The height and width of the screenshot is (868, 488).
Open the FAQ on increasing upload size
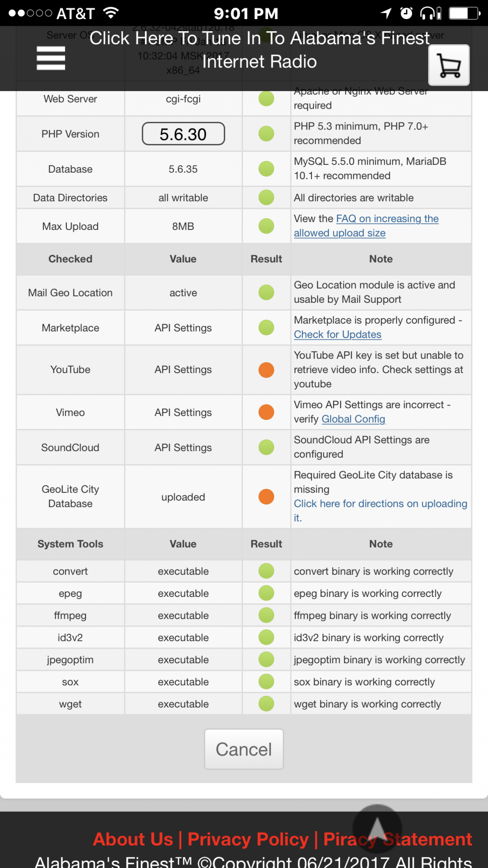(x=366, y=226)
